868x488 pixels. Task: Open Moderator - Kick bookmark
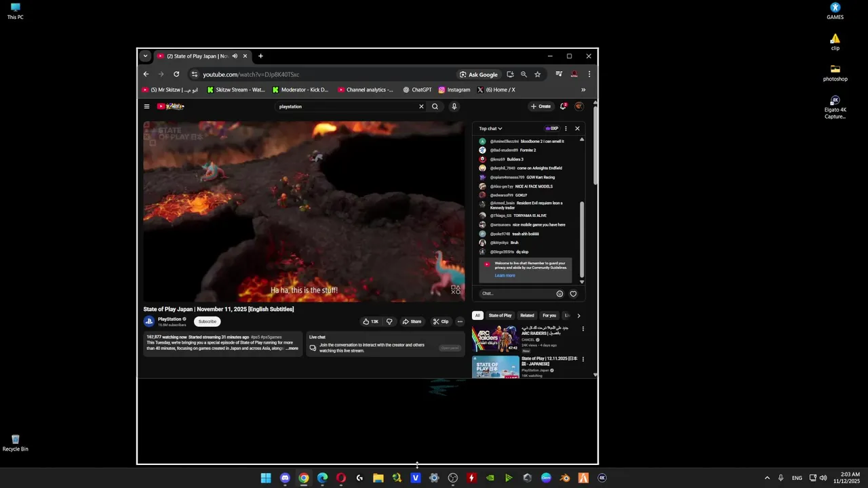click(x=300, y=89)
